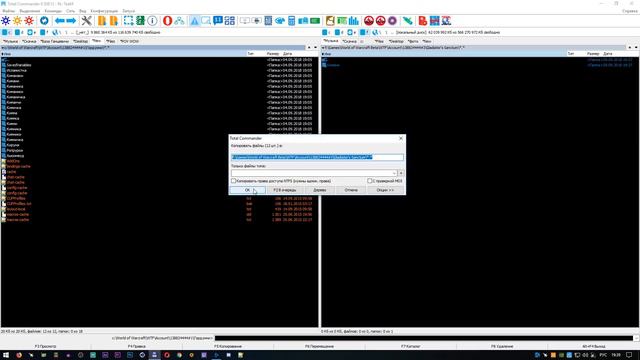The width and height of the screenshot is (640, 360).
Task: Click the green battery toolbar icon
Action: [x=315, y=20]
